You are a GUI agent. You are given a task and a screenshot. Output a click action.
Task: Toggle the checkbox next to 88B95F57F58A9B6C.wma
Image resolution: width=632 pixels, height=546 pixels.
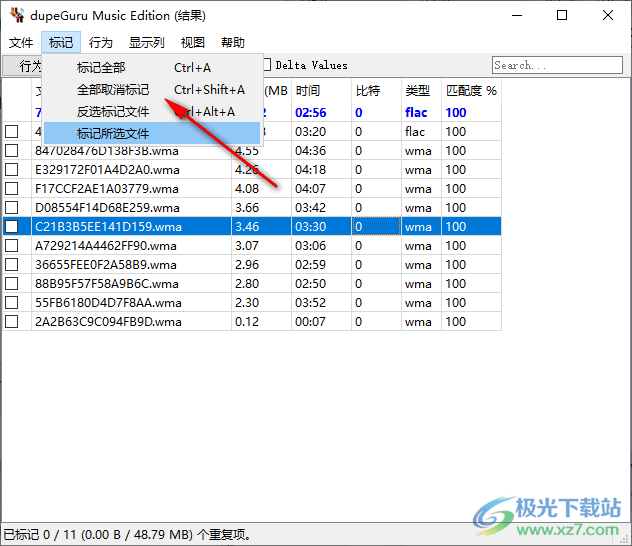point(12,284)
